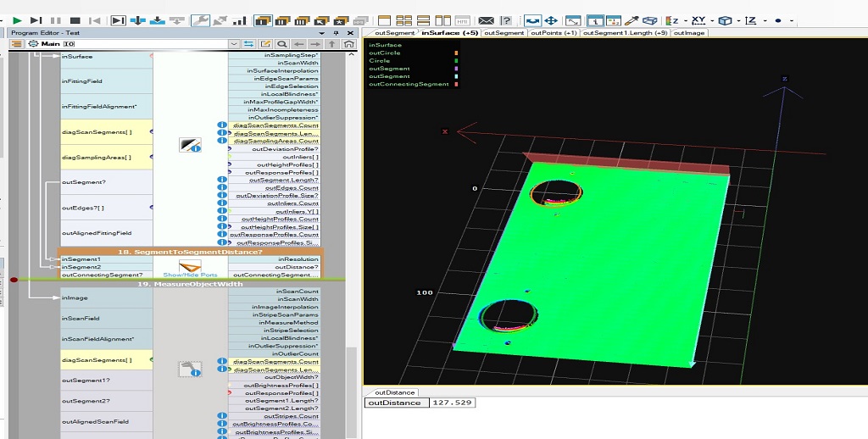
Task: Click the green Run program button
Action: (17, 20)
